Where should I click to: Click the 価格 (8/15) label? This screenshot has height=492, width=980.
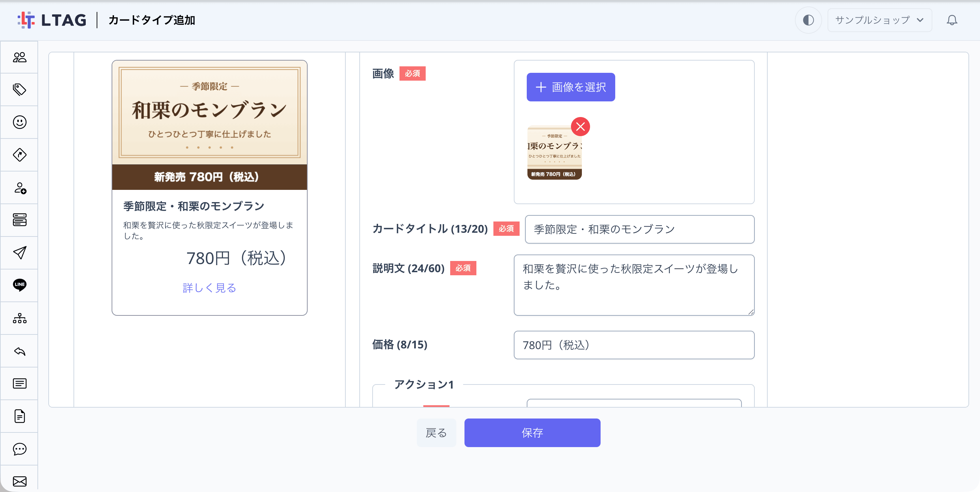[399, 345]
